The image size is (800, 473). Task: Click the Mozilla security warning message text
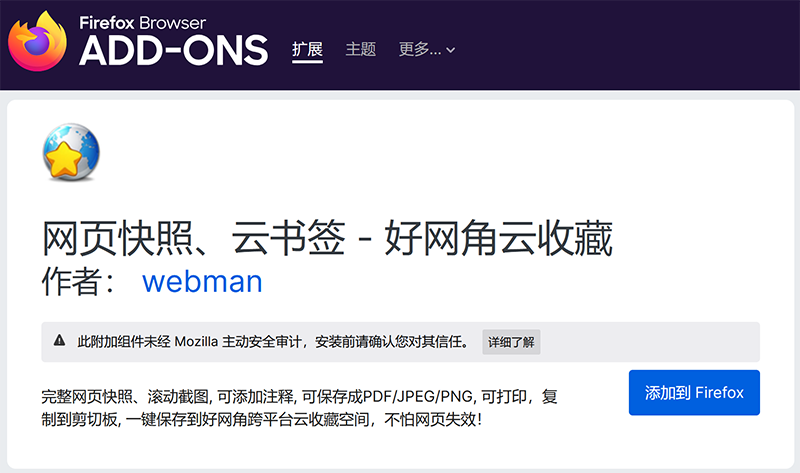(272, 342)
